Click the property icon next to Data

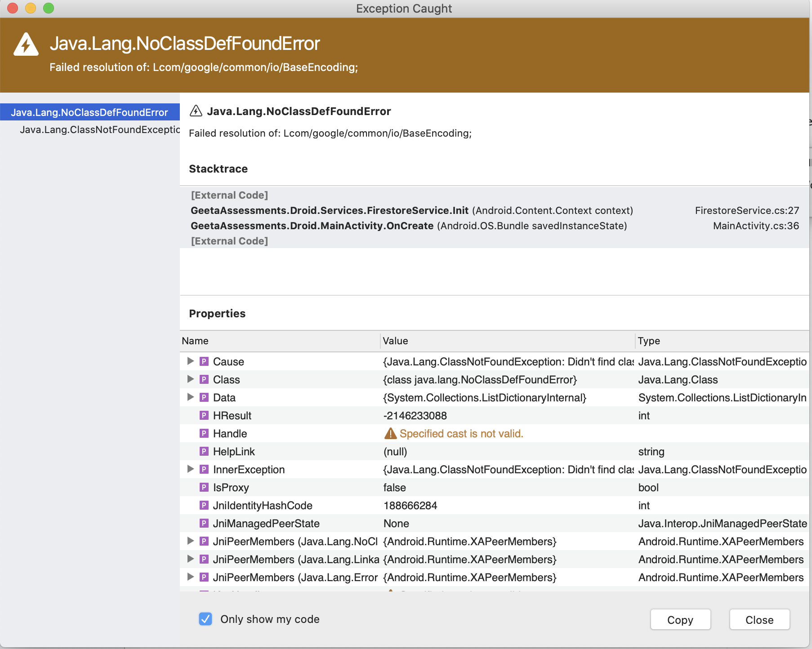(204, 397)
